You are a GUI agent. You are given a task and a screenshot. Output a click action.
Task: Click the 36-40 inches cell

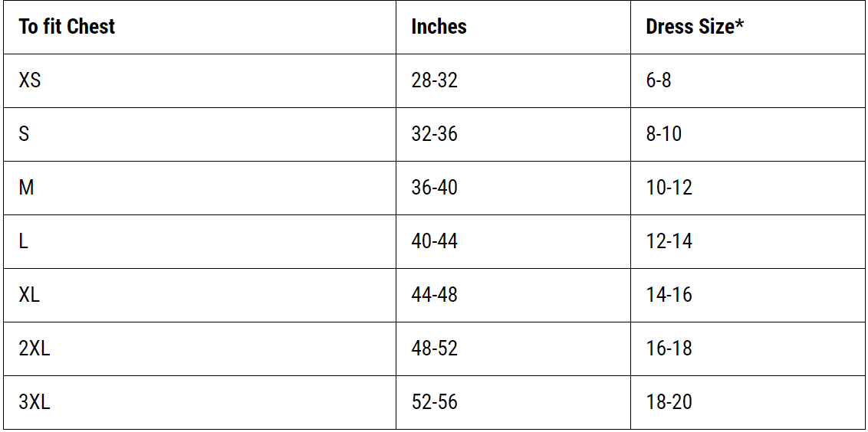(x=434, y=188)
